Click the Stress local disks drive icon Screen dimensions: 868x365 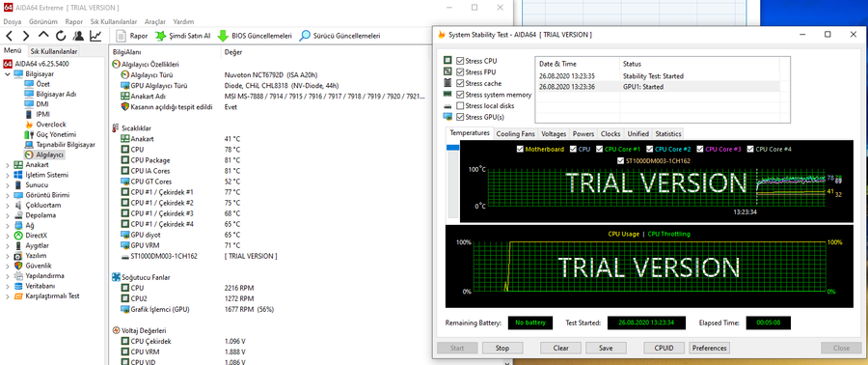point(448,106)
